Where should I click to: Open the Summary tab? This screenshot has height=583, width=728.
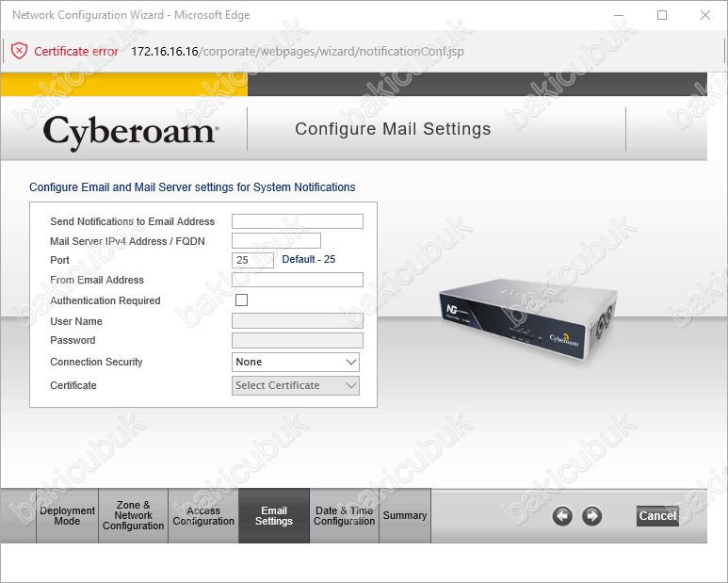point(405,516)
